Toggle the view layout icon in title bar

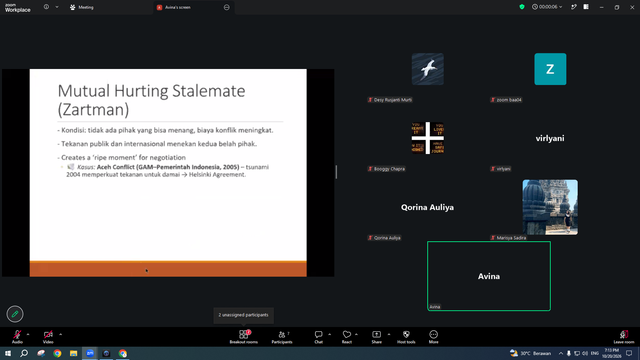pos(586,7)
